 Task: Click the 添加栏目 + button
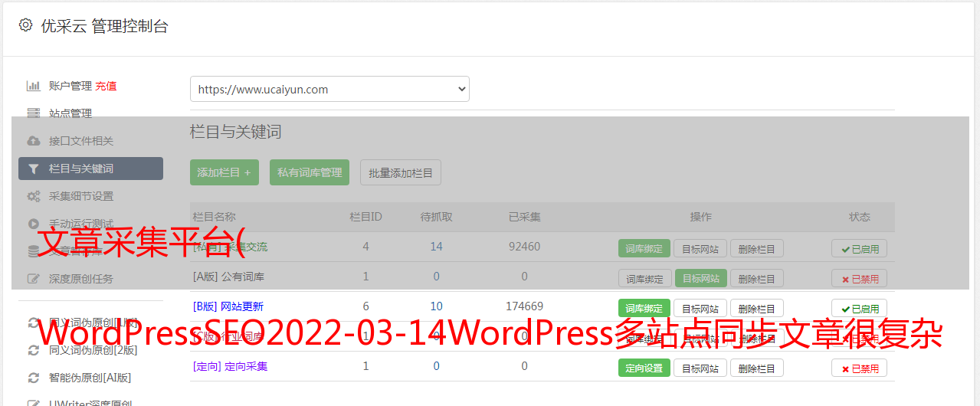pyautogui.click(x=225, y=172)
